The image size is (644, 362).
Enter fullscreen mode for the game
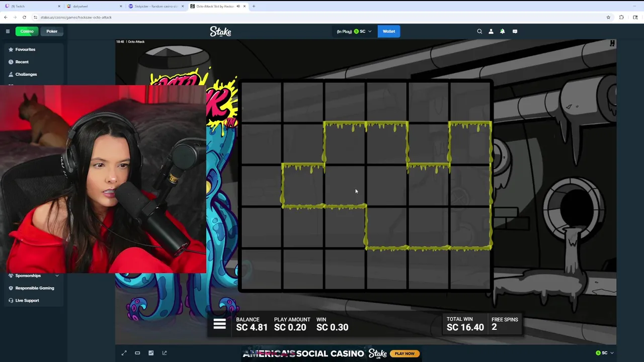point(124,353)
